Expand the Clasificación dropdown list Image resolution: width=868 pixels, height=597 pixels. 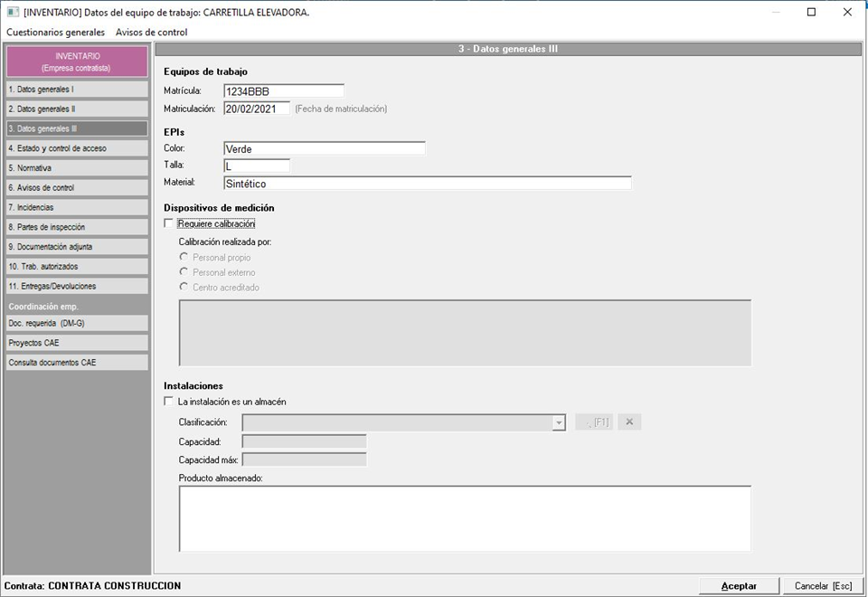[559, 422]
